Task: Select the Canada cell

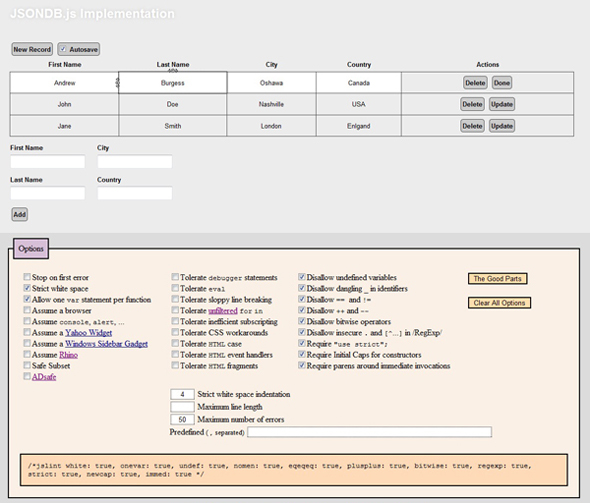Action: (x=359, y=83)
